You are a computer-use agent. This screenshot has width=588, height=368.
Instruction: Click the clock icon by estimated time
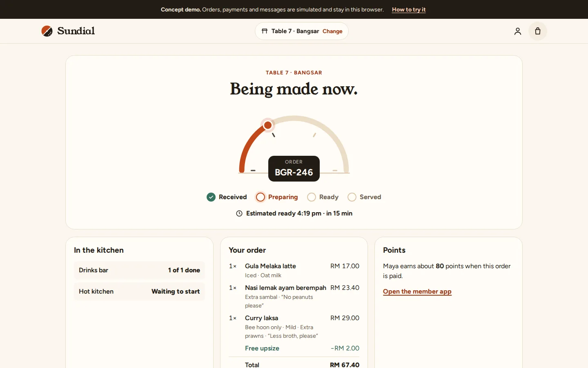[239, 213]
